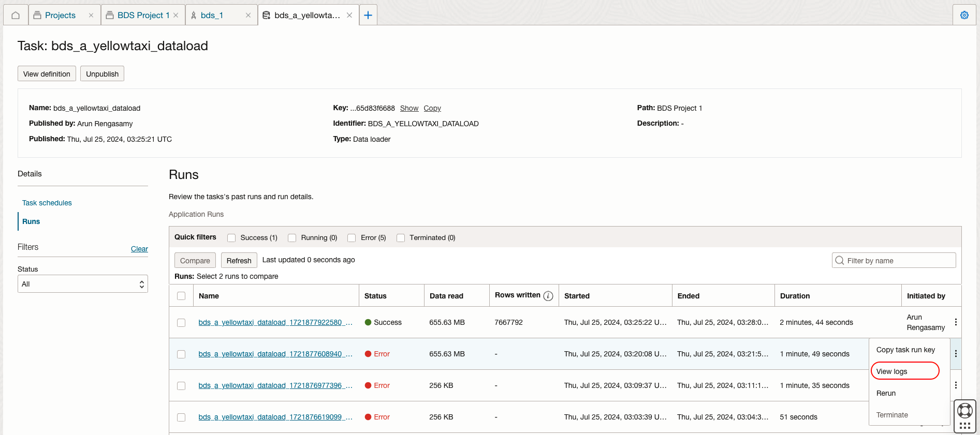Close the bds_1 tab
The height and width of the screenshot is (435, 980).
(248, 16)
